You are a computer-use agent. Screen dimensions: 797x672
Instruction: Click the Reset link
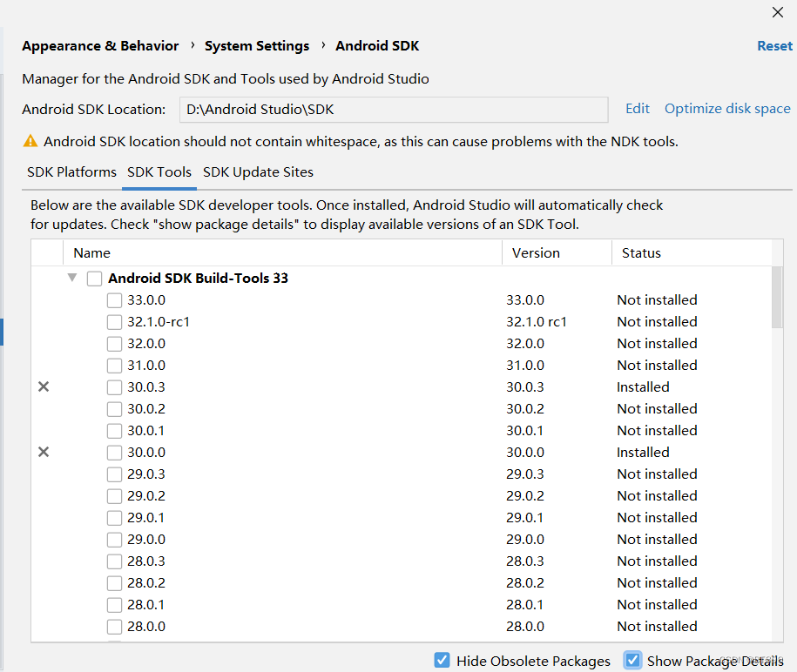point(774,45)
